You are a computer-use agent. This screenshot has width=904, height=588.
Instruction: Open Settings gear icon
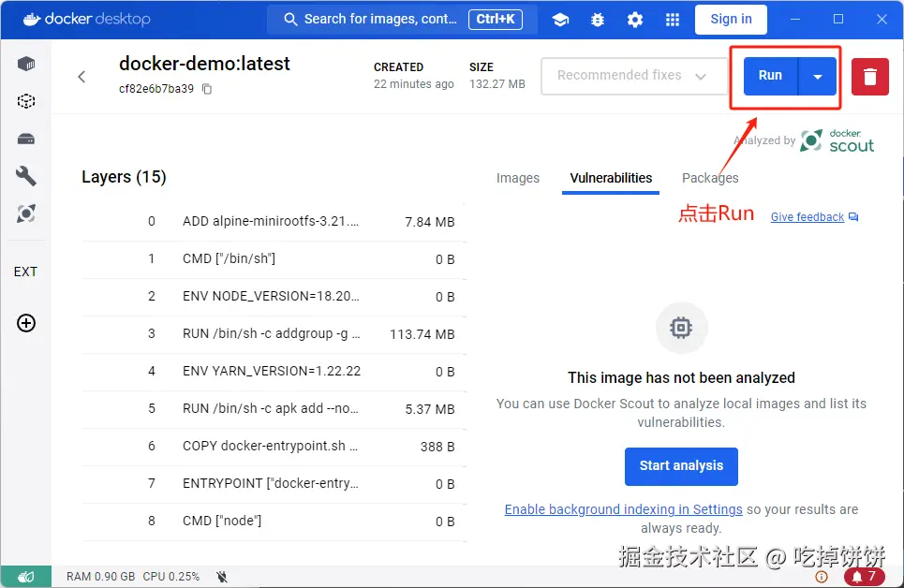point(635,20)
